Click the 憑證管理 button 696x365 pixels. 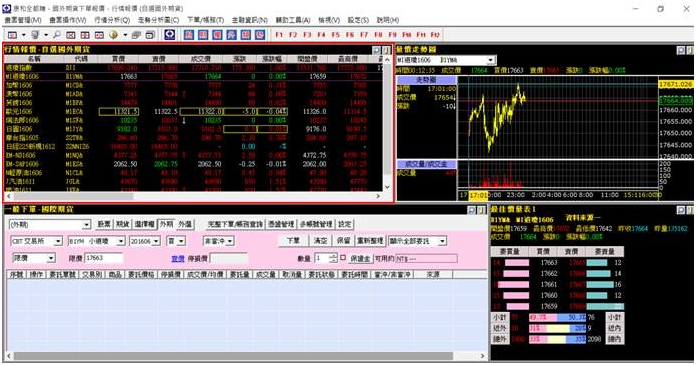tap(281, 224)
